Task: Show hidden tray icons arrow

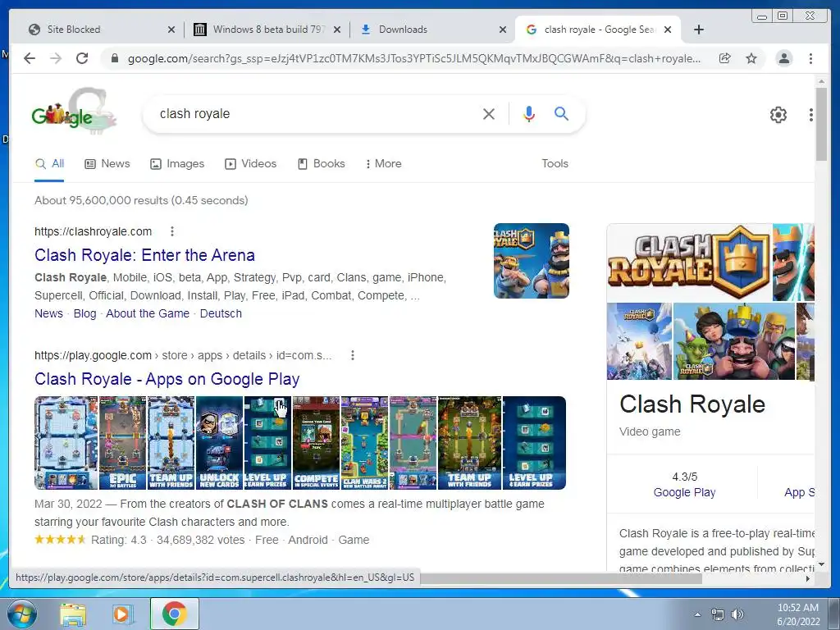Action: 697,614
